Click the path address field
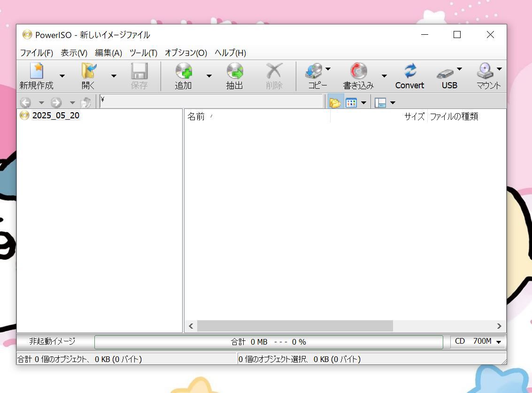This screenshot has width=532, height=393. pos(211,101)
